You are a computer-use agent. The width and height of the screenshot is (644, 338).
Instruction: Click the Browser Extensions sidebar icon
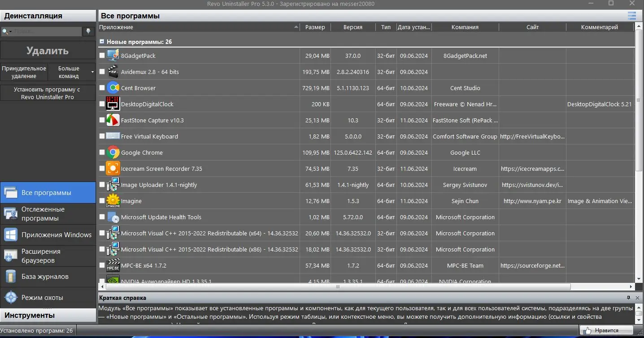(10, 256)
